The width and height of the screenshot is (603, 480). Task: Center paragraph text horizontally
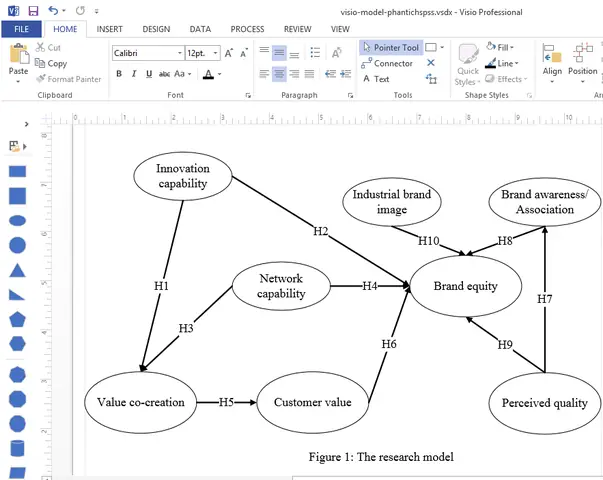click(279, 74)
